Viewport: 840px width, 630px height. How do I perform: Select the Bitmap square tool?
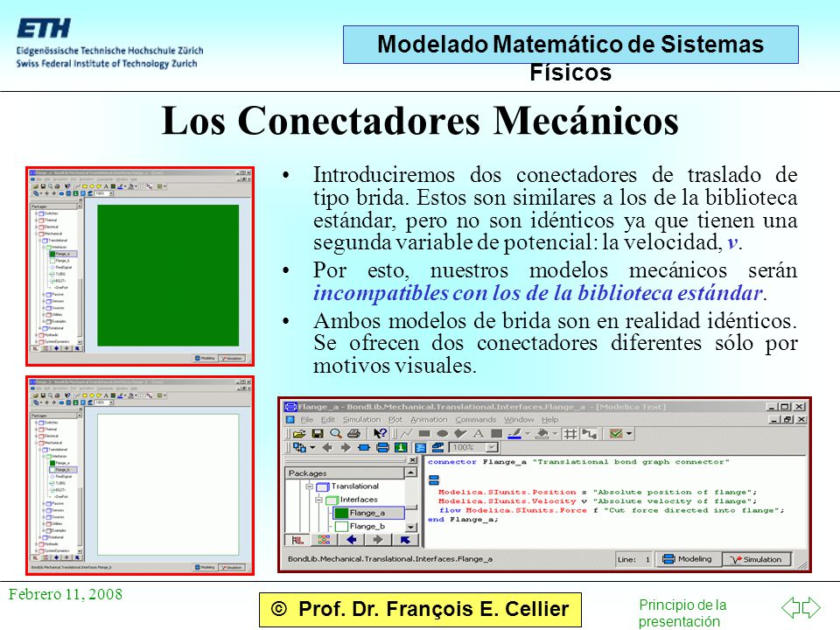[x=497, y=433]
